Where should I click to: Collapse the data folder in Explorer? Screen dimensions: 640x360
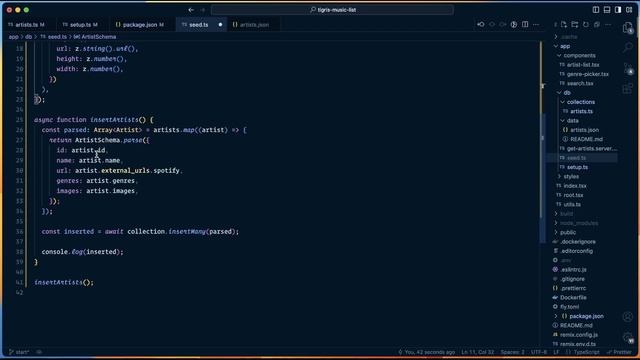572,121
